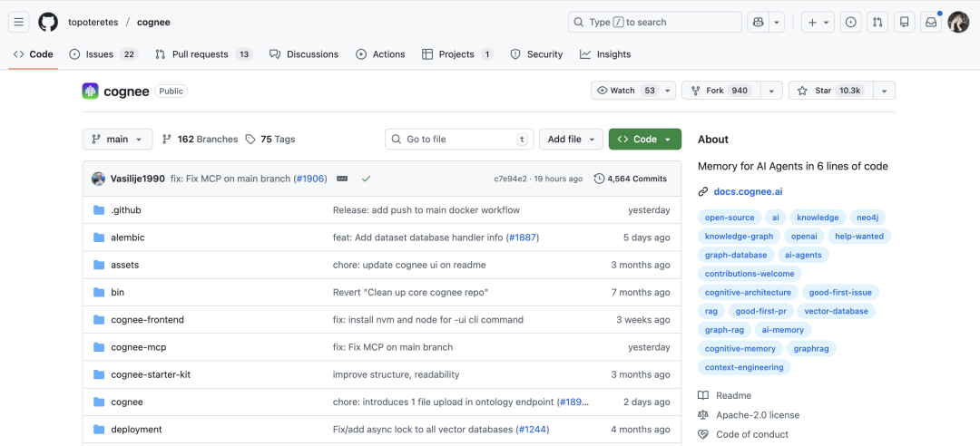Open the cognee-starter-kit folder
Image resolution: width=980 pixels, height=446 pixels.
[x=150, y=374]
